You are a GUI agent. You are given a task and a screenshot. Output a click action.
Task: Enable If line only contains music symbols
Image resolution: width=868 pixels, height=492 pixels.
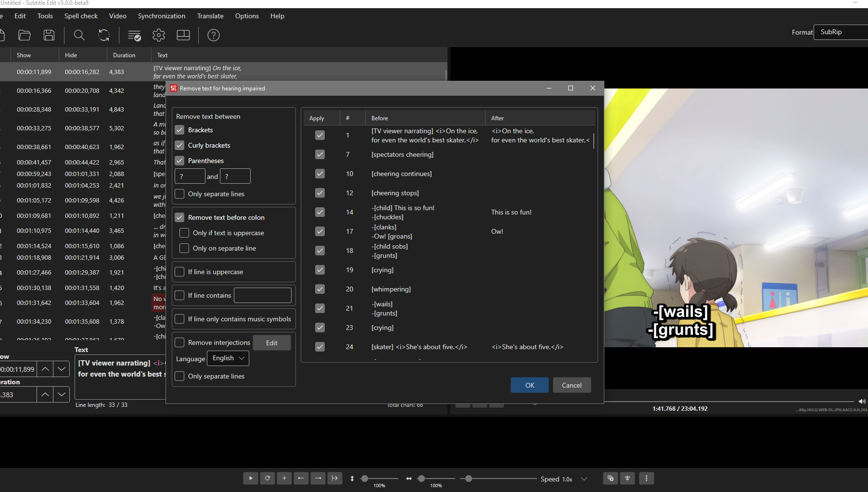point(179,319)
